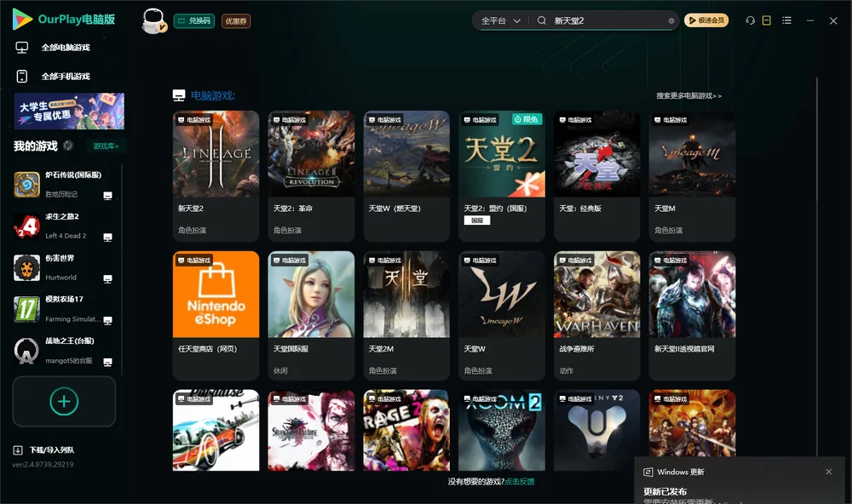Select 求生之路2 in my games
The width and height of the screenshot is (852, 504).
[66, 226]
